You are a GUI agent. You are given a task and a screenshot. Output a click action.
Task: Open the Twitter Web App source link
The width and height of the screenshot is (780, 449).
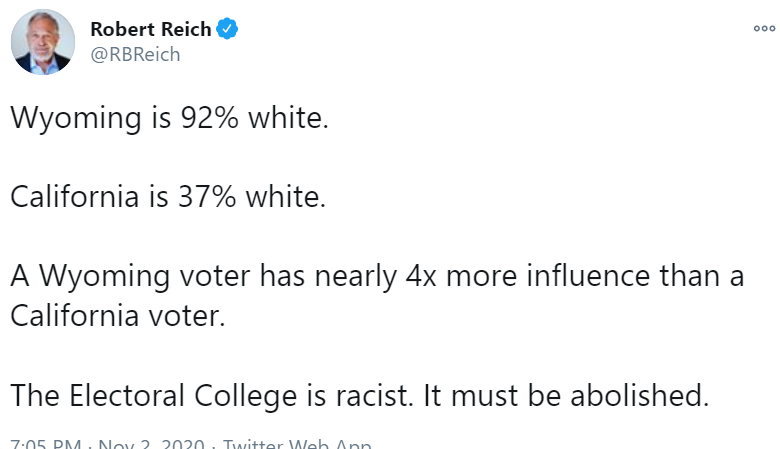(297, 444)
